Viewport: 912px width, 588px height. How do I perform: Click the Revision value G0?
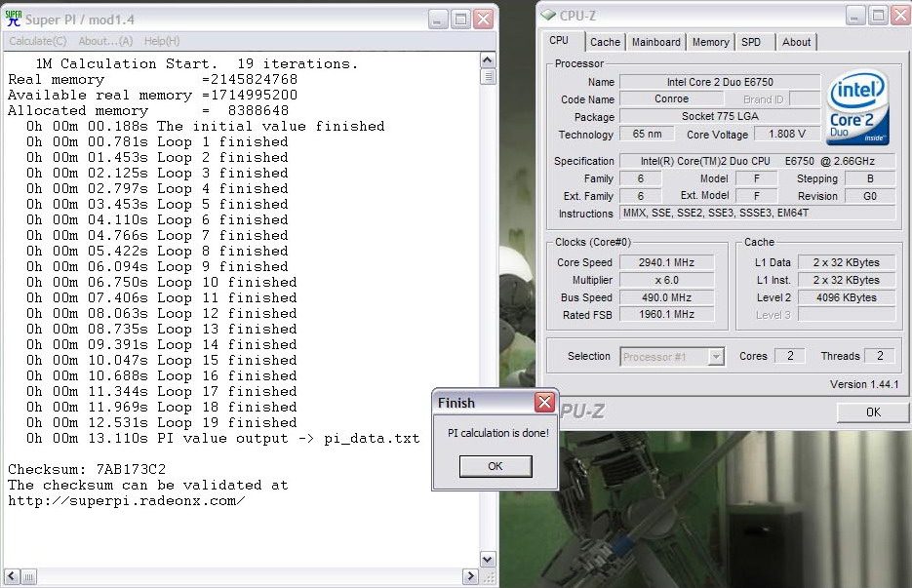coord(869,196)
